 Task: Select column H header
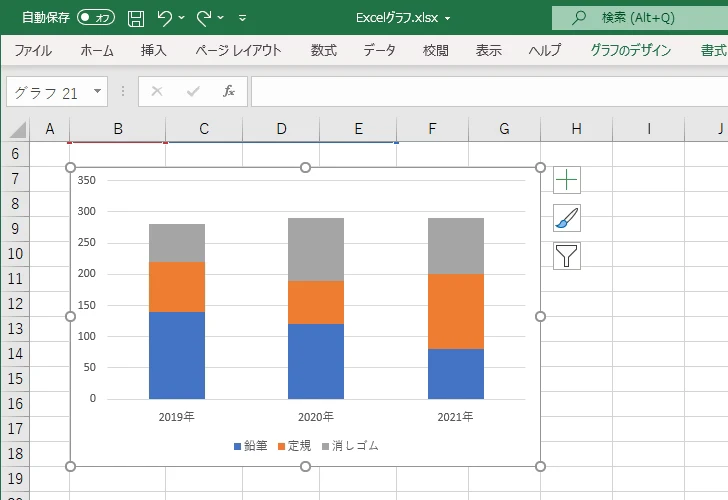577,129
